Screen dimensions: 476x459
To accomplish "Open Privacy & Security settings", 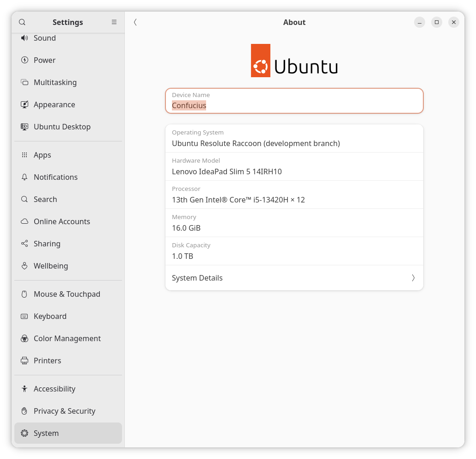I will [x=64, y=411].
